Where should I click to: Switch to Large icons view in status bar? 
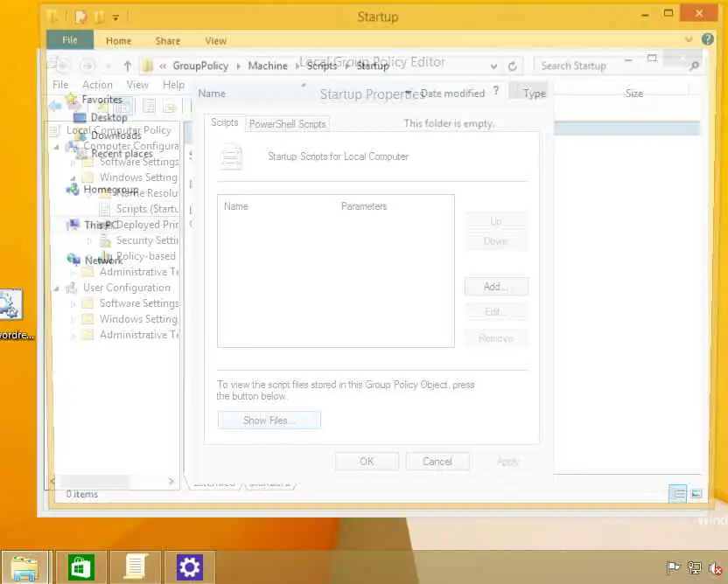[696, 494]
